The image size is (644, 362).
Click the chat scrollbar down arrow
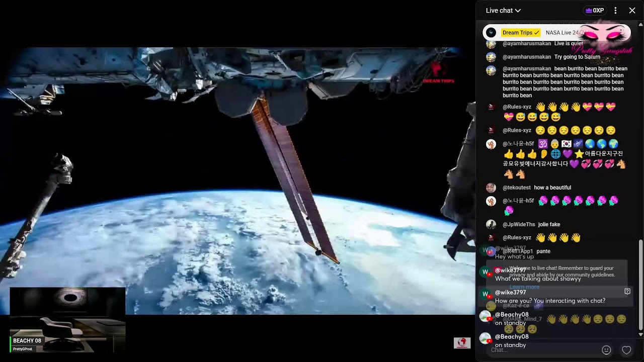pos(640,334)
